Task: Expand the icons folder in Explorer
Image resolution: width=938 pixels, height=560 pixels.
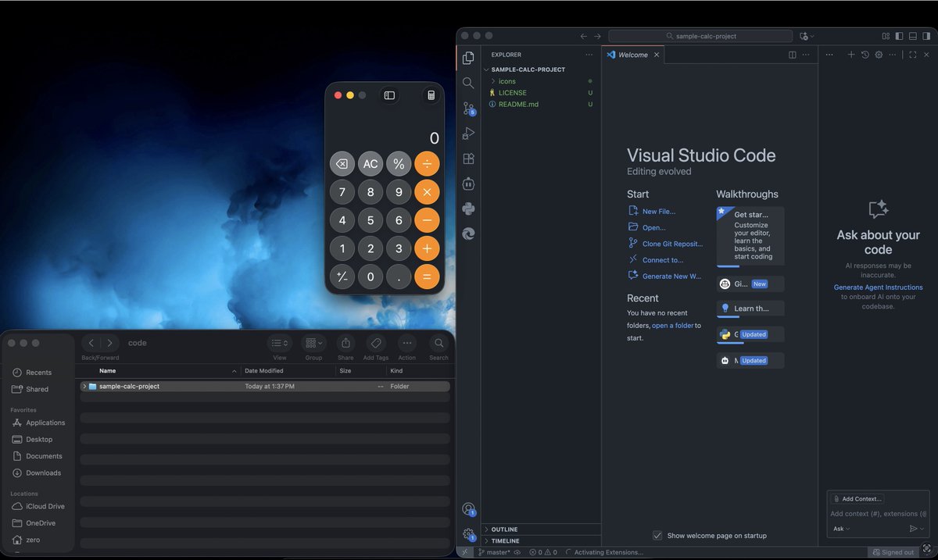Action: pyautogui.click(x=492, y=81)
